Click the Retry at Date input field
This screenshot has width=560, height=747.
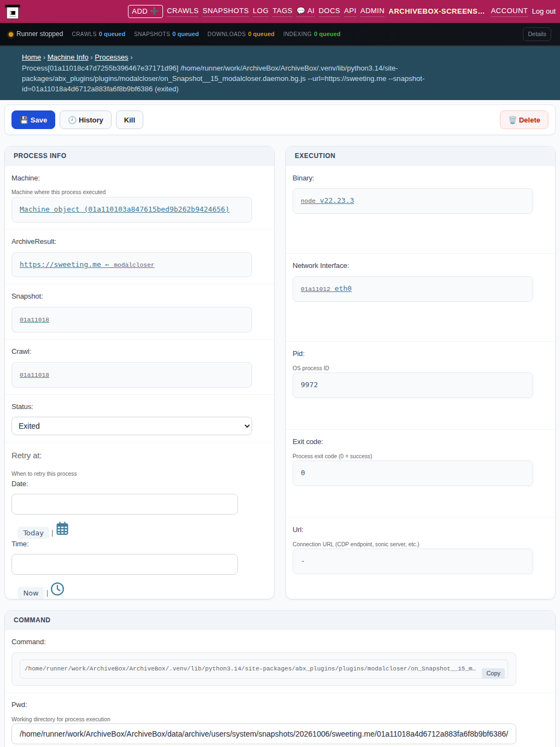pyautogui.click(x=125, y=504)
